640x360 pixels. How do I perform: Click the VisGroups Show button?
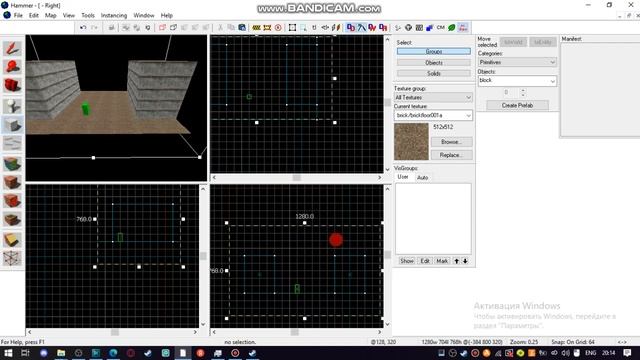click(x=407, y=261)
